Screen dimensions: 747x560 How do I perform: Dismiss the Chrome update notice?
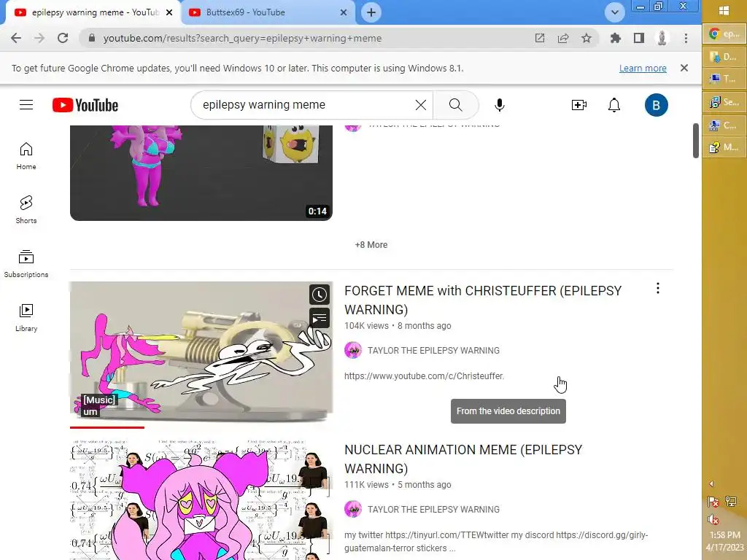tap(684, 68)
